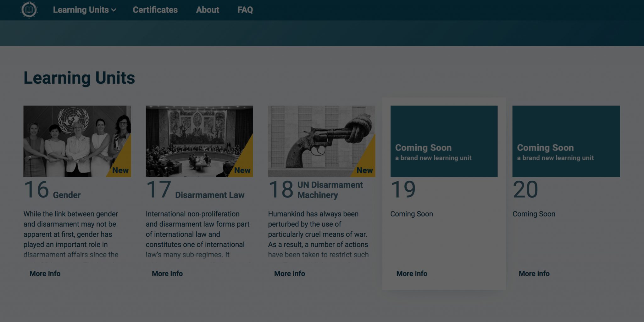Open the knotted gun unit 18 thumbnail

click(321, 141)
